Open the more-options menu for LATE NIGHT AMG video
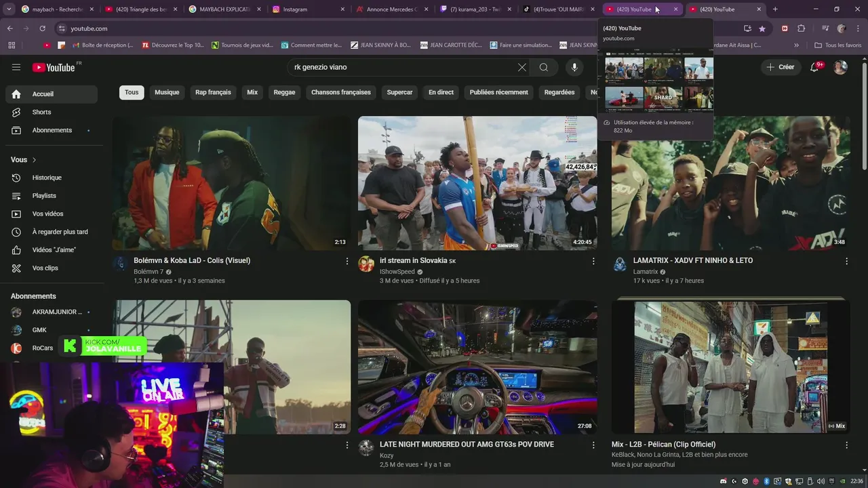This screenshot has width=868, height=488. 593,445
